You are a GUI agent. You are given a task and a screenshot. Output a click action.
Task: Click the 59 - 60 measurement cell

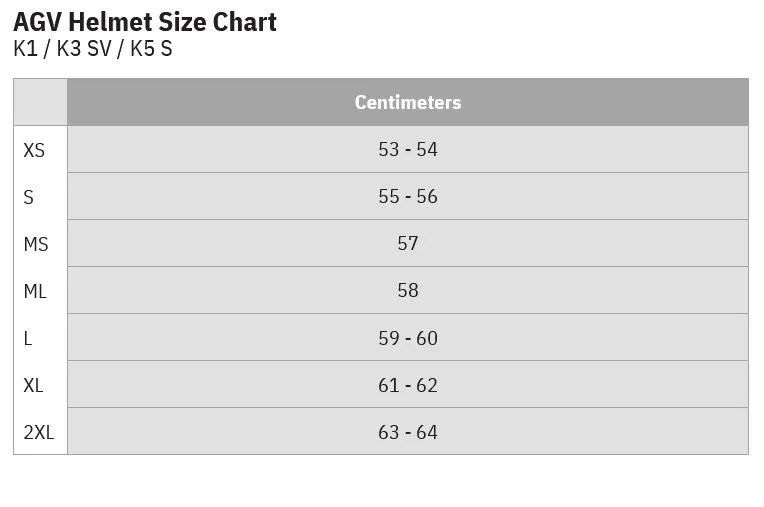click(408, 338)
